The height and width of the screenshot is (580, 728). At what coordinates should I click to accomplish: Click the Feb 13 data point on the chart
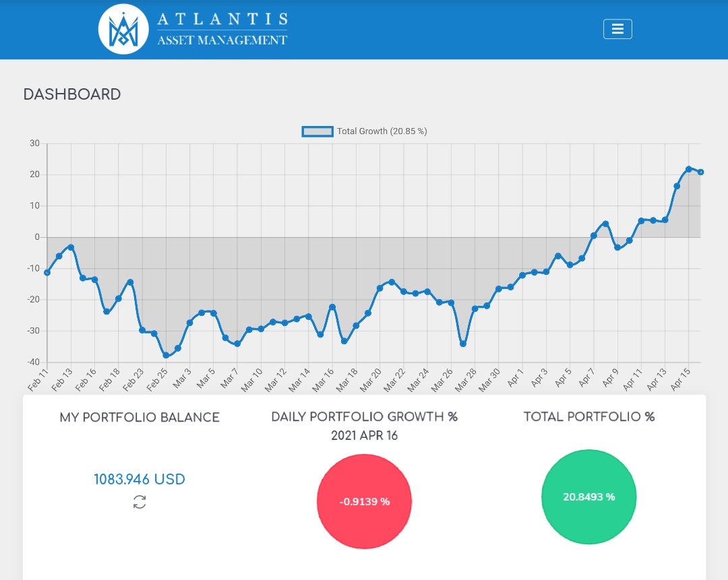71,247
